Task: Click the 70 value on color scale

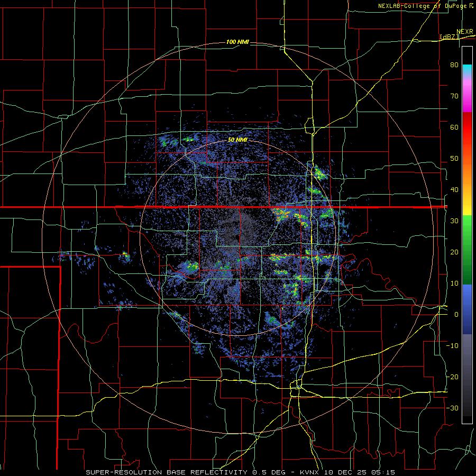Action: coord(454,96)
